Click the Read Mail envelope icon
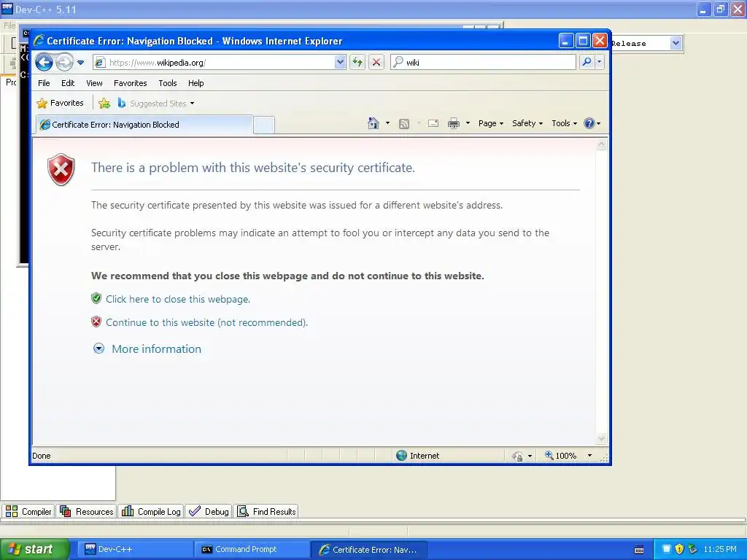747x560 pixels. pos(433,124)
